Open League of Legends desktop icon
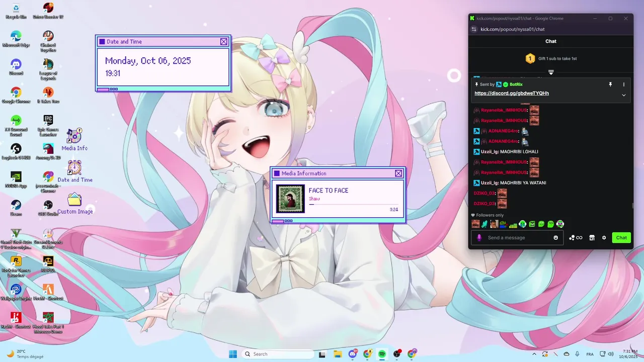 (48, 69)
